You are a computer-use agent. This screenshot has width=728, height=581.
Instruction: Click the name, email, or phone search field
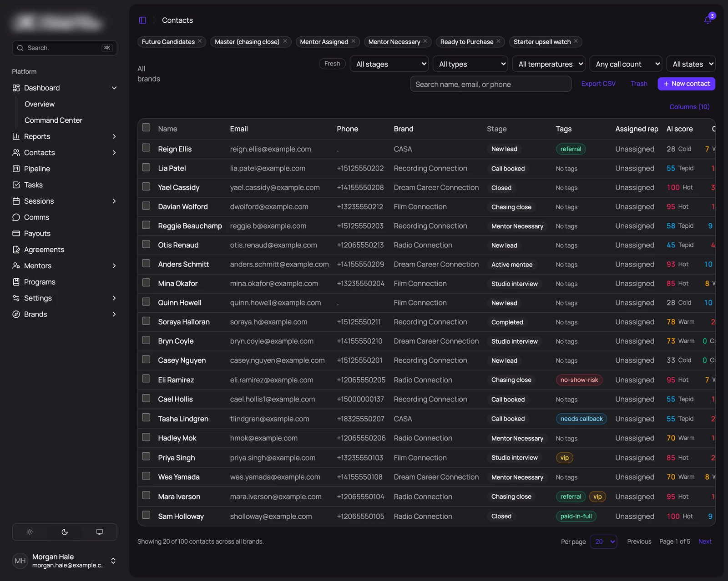[490, 84]
